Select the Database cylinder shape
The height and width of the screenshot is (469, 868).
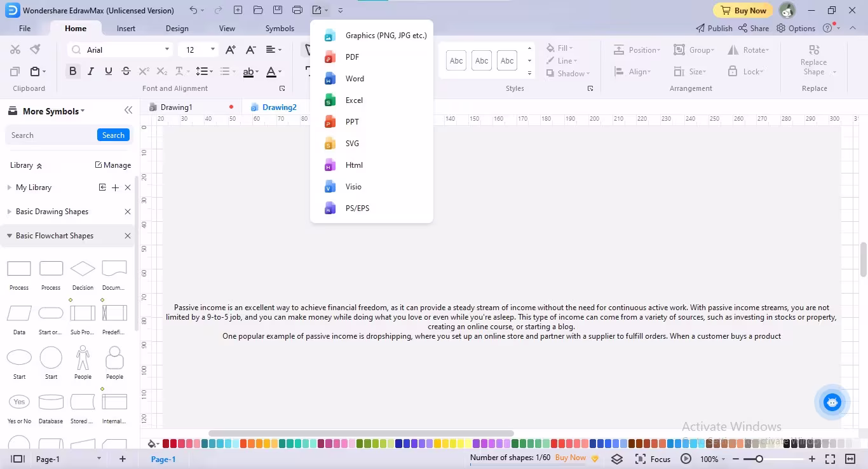[x=51, y=402]
